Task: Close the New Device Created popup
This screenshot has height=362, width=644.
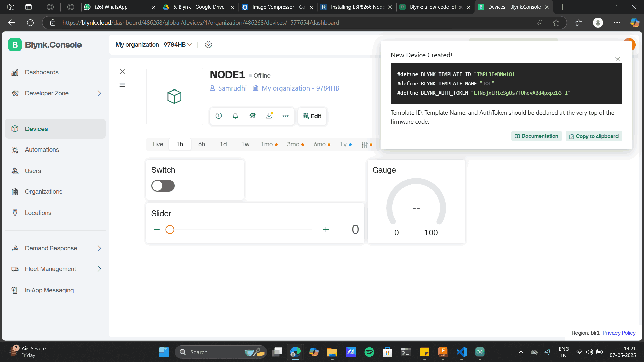Action: (618, 59)
